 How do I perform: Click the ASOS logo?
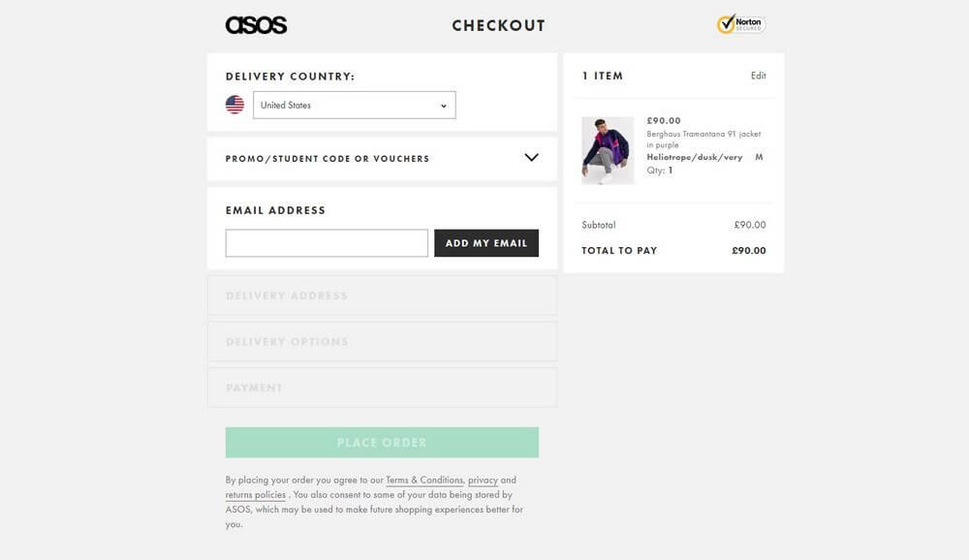(256, 23)
